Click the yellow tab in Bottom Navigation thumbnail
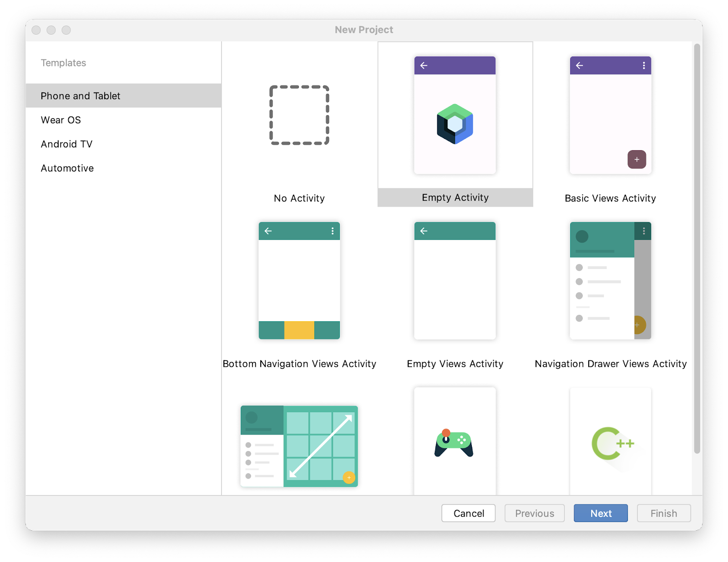The height and width of the screenshot is (562, 728). tap(299, 330)
